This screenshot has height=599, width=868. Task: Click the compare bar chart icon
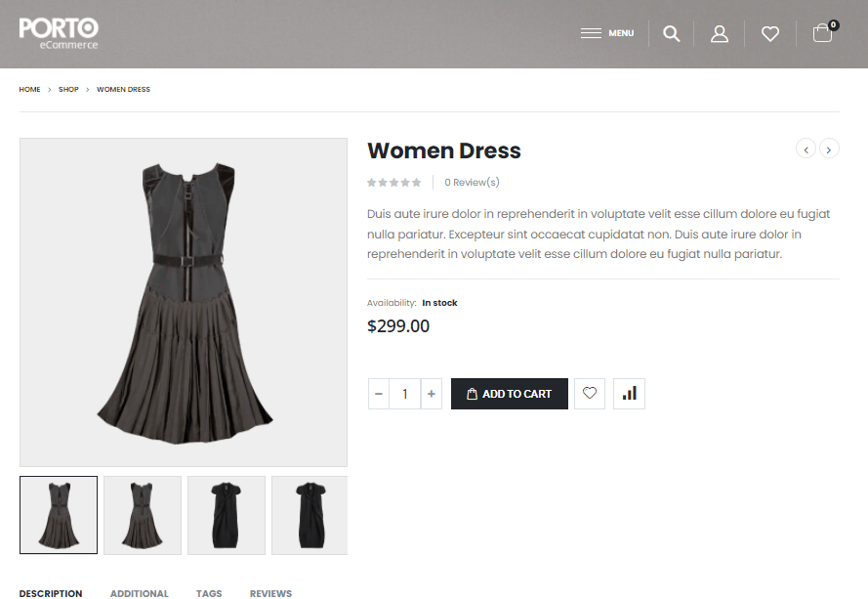pyautogui.click(x=629, y=394)
